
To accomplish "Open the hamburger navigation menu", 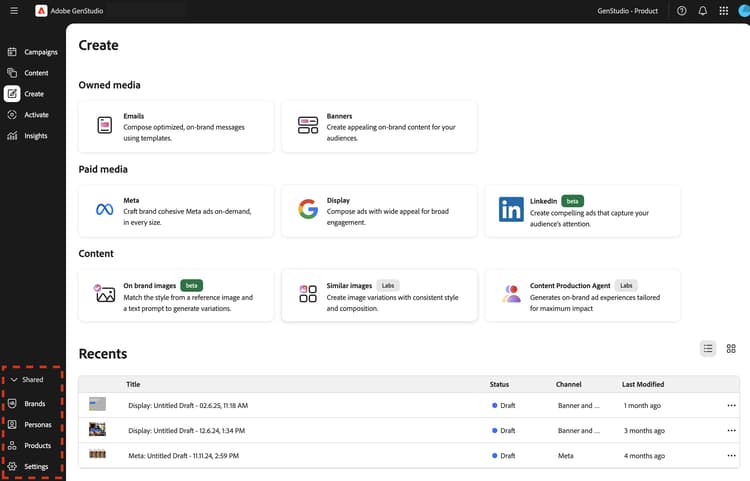I will coord(14,11).
